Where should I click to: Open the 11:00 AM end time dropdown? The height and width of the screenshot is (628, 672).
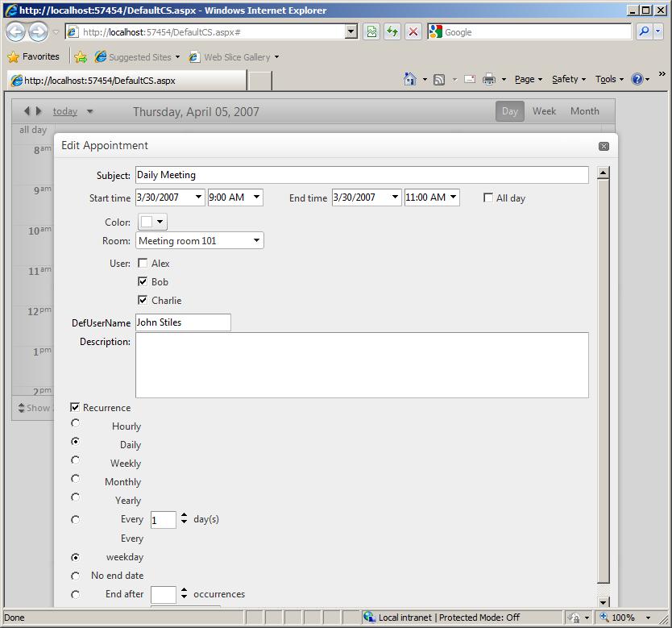[x=453, y=198]
